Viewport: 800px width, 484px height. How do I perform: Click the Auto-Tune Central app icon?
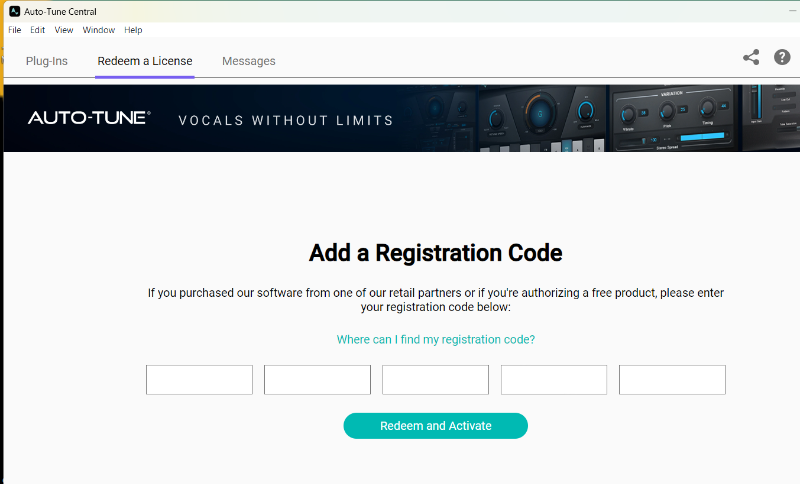[x=14, y=11]
